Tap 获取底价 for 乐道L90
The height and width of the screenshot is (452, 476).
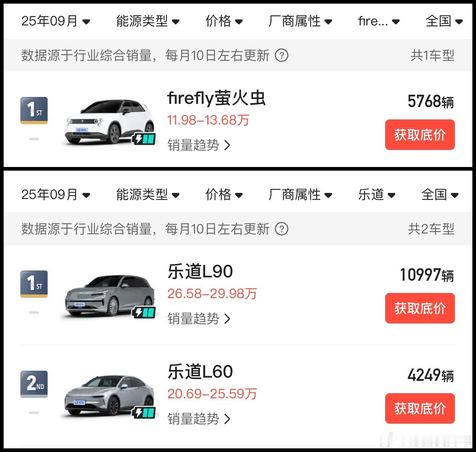point(420,308)
